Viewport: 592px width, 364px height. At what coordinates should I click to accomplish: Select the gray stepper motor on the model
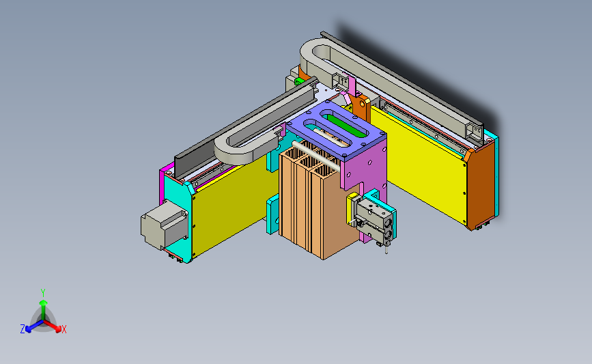165,224
